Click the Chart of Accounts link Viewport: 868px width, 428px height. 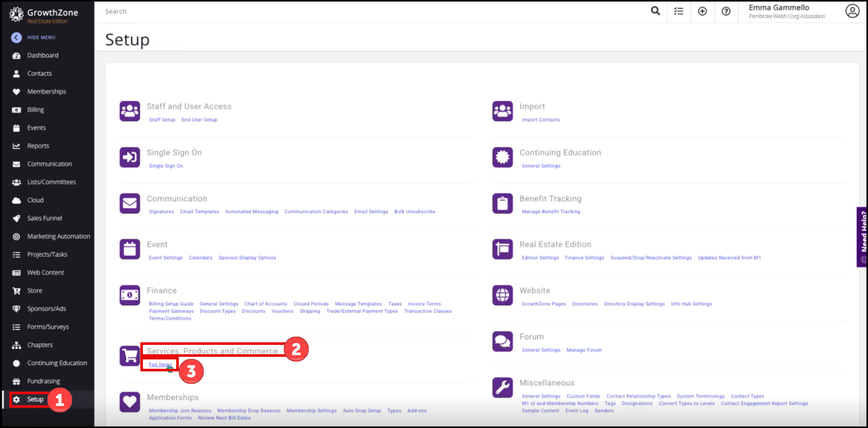pyautogui.click(x=266, y=304)
